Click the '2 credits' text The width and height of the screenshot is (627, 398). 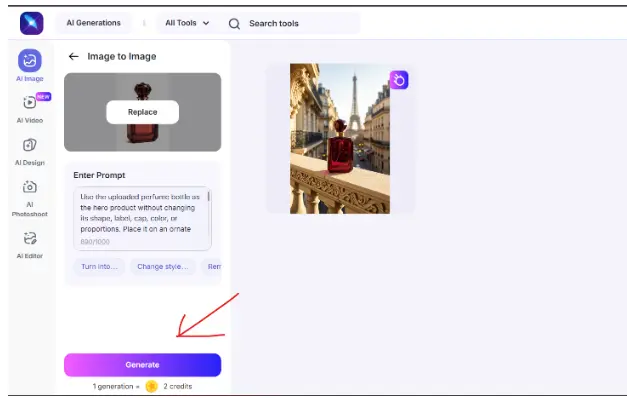point(178,386)
